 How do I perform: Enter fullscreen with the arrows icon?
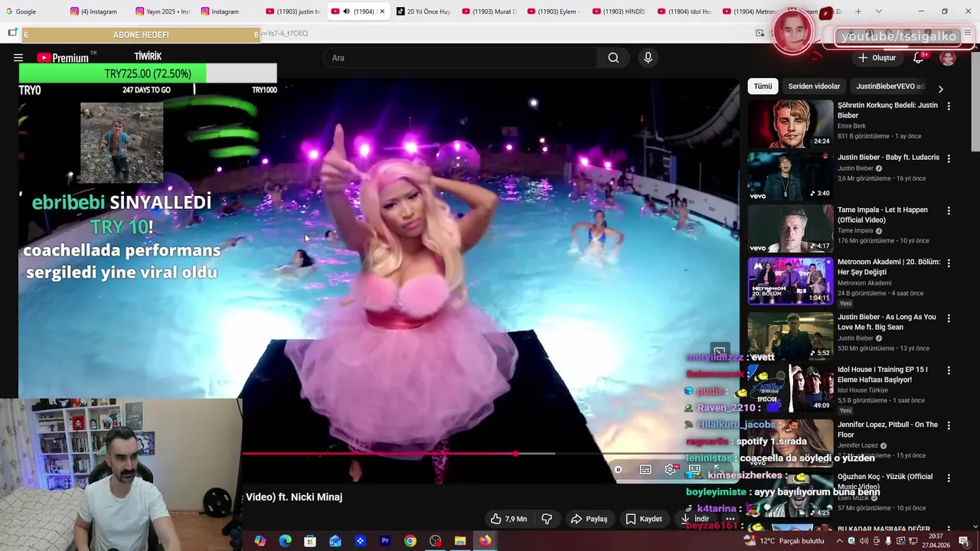click(718, 469)
